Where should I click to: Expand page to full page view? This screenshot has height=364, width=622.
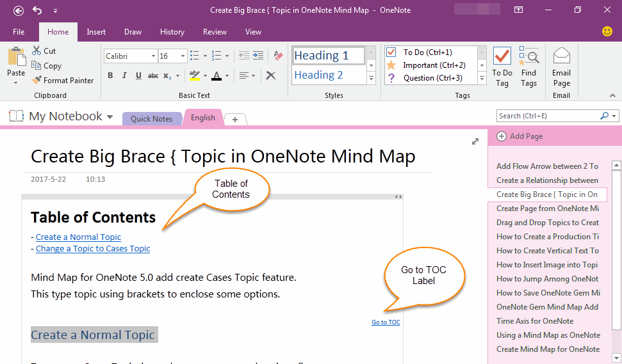coord(475,141)
